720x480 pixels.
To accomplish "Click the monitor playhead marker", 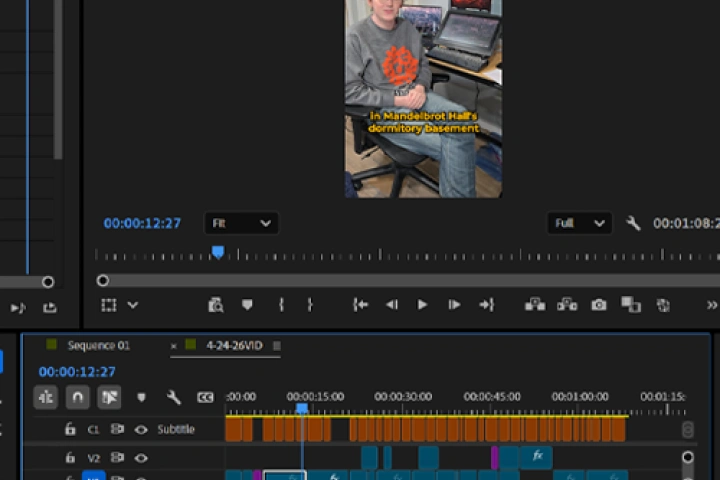I will (218, 252).
